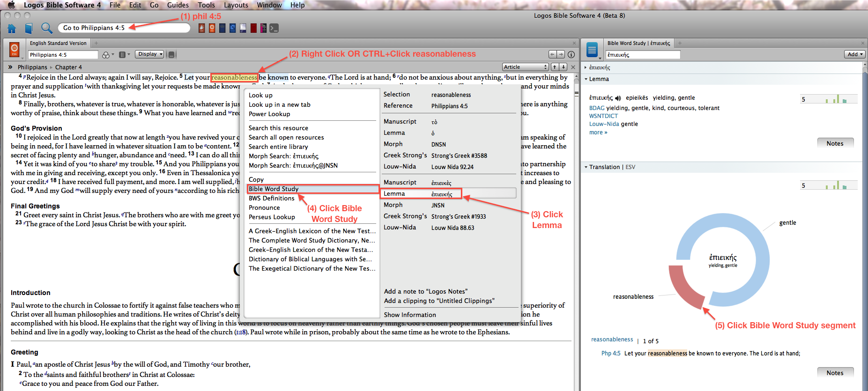Viewport: 868px width, 391px height.
Task: Open the orange ESV shortcut in the toolbar
Action: point(212,28)
